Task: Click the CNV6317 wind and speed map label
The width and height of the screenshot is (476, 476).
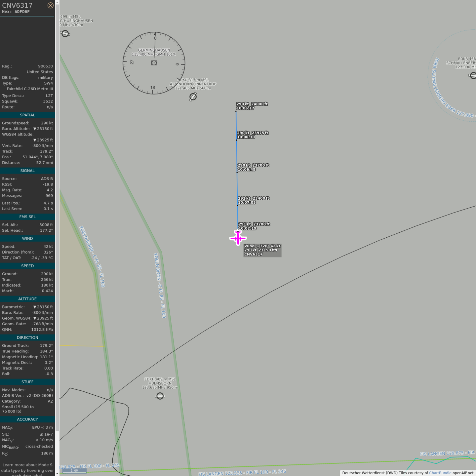Action: (x=262, y=250)
